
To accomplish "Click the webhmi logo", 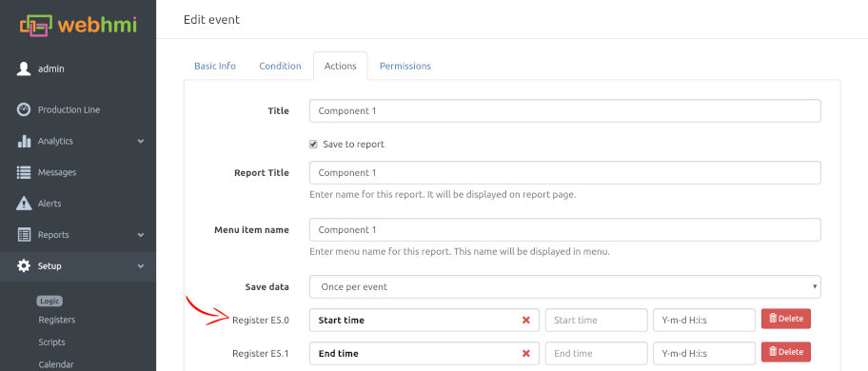I will click(x=78, y=25).
